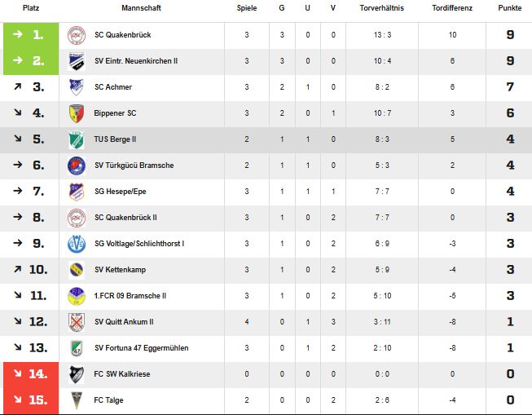Open SV Fortuna 47 Eggermühlen team page
The height and width of the screenshot is (415, 532).
click(x=141, y=348)
